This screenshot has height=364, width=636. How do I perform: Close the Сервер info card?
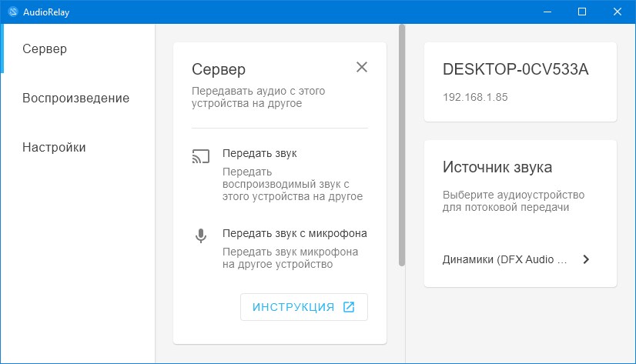[362, 67]
